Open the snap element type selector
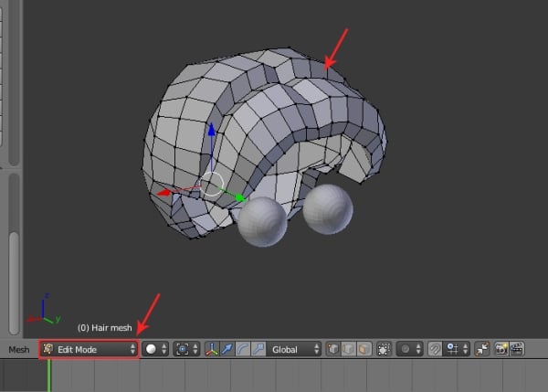This screenshot has width=548, height=392. (457, 349)
